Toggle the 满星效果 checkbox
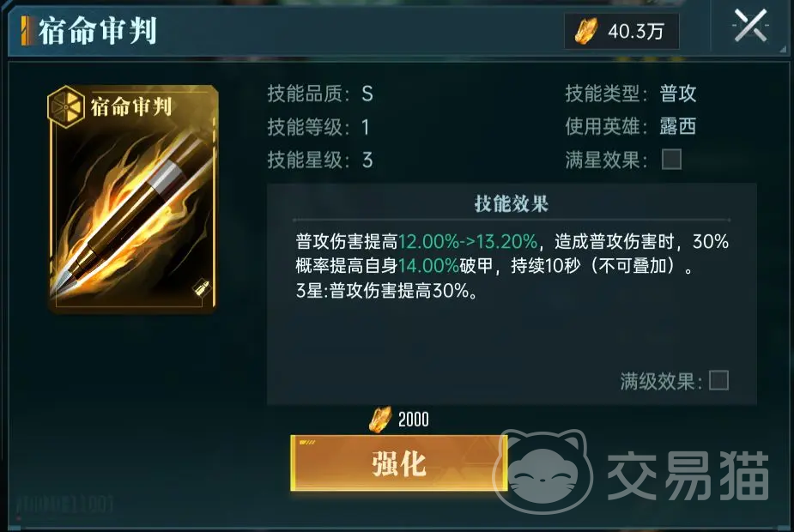Screen dimensions: 794x532 [671, 160]
